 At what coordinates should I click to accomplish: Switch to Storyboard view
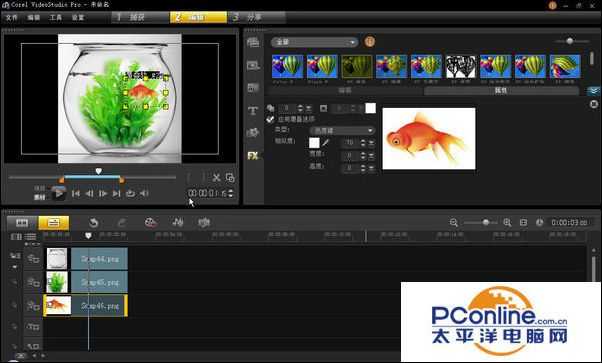click(x=22, y=223)
